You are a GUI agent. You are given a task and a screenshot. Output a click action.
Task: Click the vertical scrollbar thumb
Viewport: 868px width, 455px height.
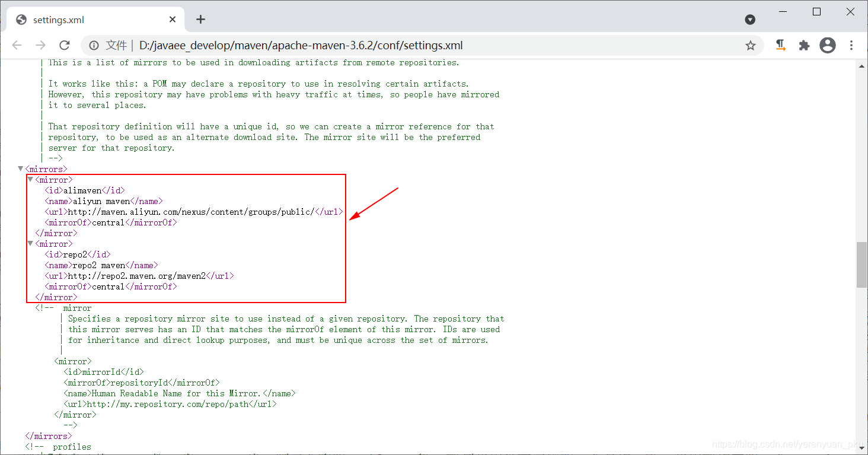click(861, 265)
